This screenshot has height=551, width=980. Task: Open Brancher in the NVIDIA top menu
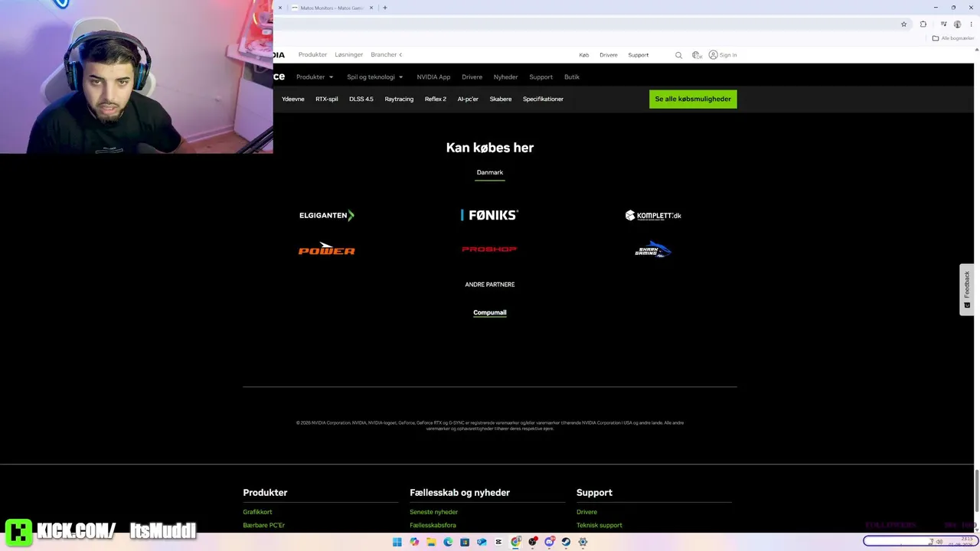(384, 55)
